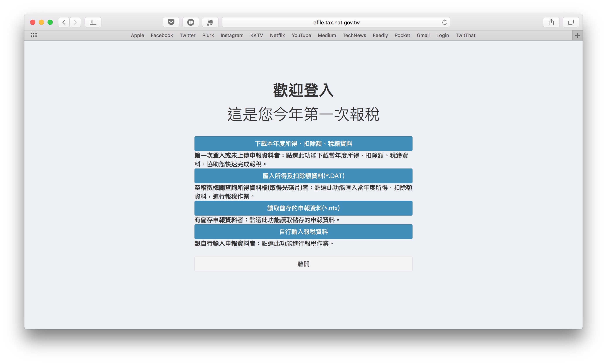Click the bold 第一次登入或未上傳申報資料者 text
Screen dimensions: 607x364
coord(237,155)
